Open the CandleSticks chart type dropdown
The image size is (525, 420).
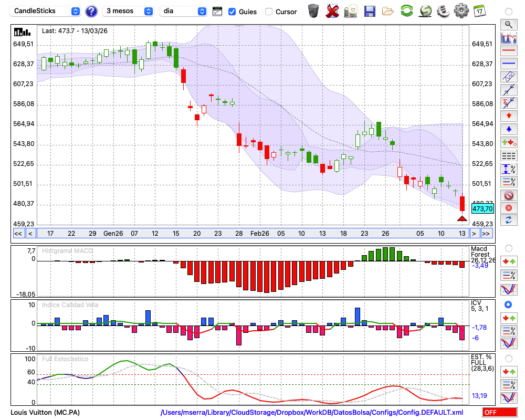tap(46, 11)
